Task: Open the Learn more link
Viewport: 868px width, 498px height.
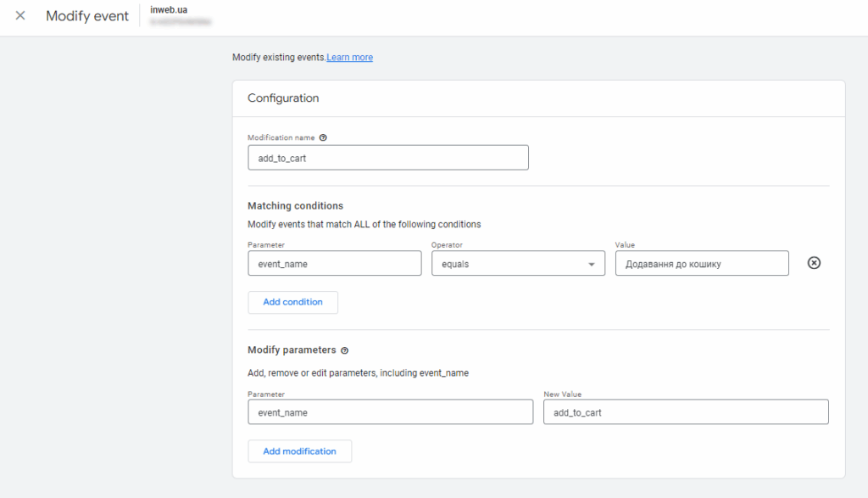Action: (349, 57)
